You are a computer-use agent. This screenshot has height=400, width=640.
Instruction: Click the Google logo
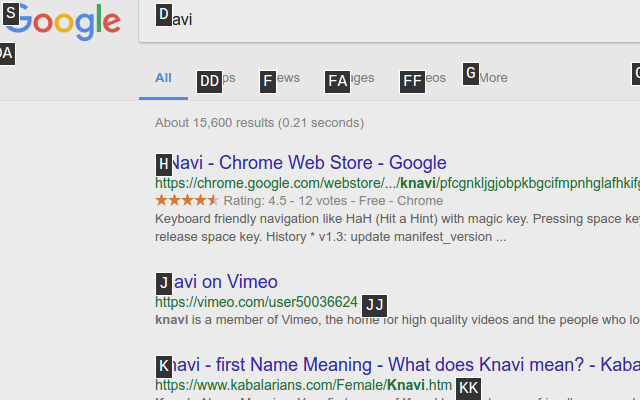pyautogui.click(x=62, y=22)
